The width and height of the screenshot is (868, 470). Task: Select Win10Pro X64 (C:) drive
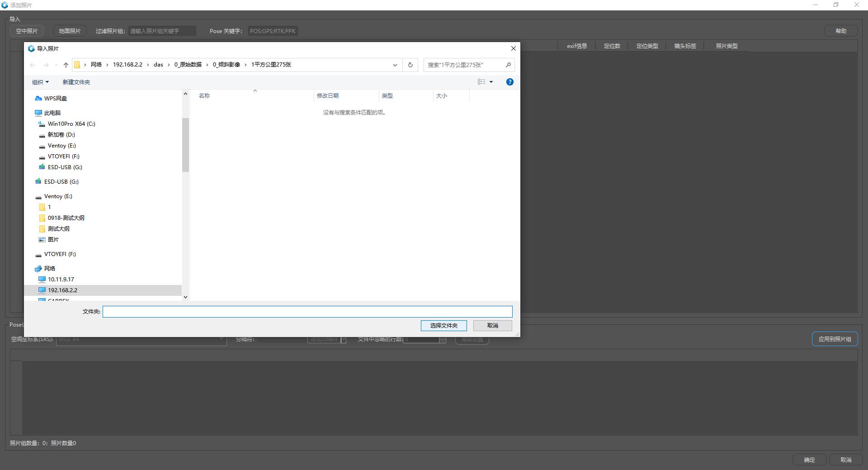[71, 123]
